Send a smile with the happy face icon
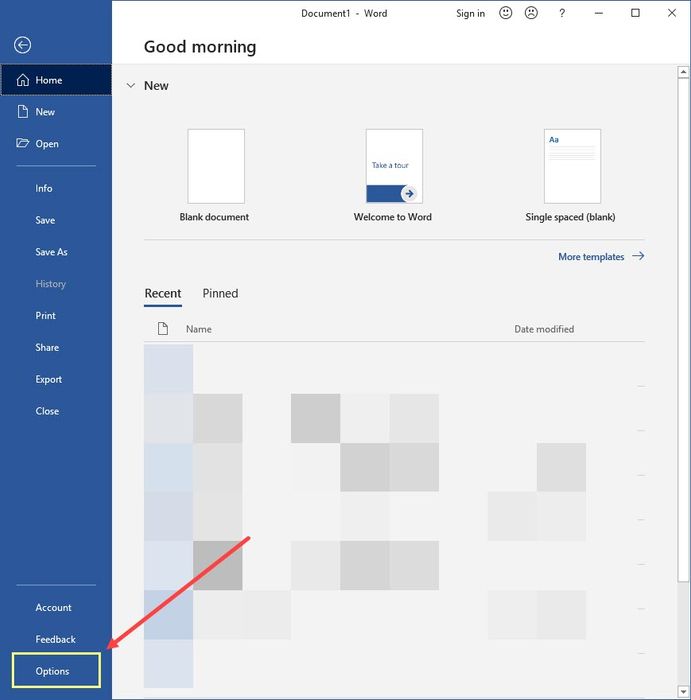The image size is (691, 700). tap(505, 13)
